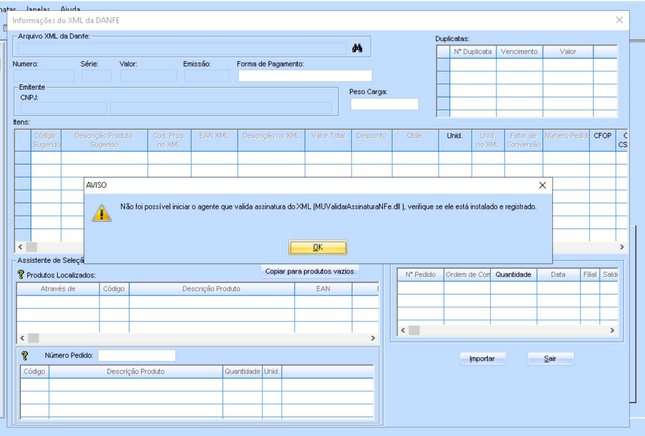Click the Itens grid scroll-right arrow
Screen dimensions: 645x436
[x=622, y=247]
